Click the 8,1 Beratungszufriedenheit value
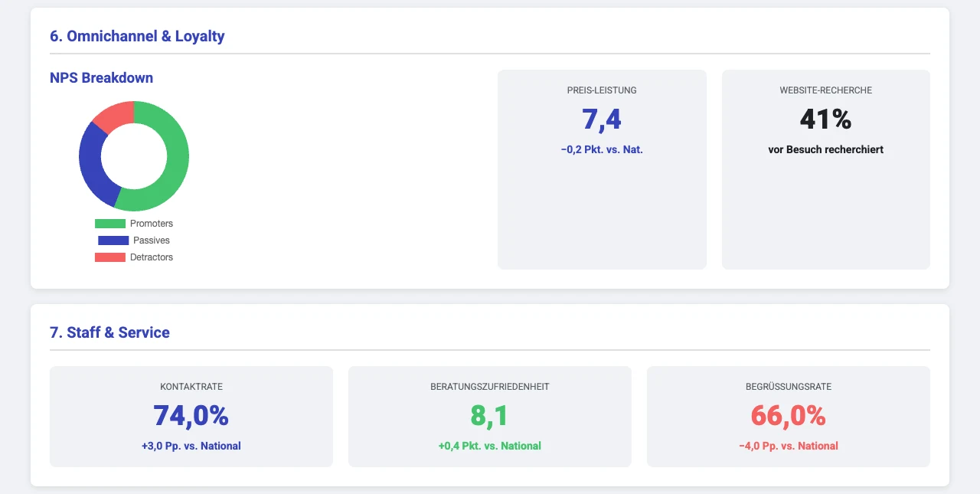Viewport: 980px width, 494px height. point(490,416)
